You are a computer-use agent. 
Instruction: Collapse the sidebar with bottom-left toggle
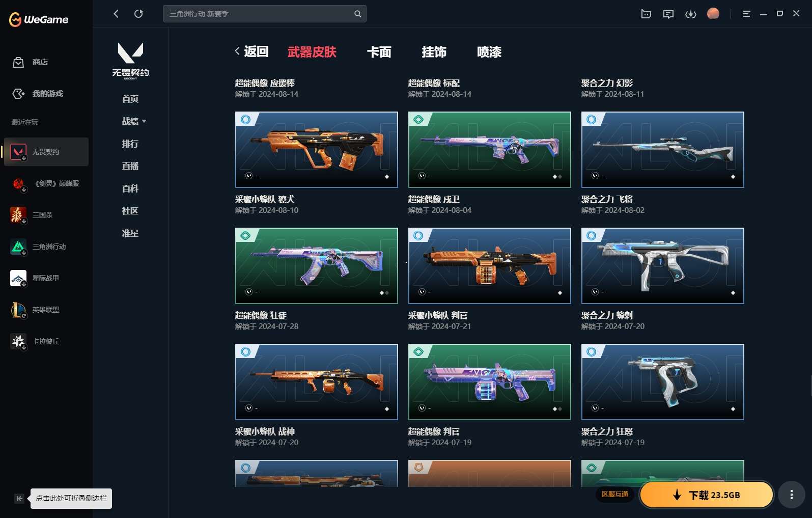[x=19, y=499]
